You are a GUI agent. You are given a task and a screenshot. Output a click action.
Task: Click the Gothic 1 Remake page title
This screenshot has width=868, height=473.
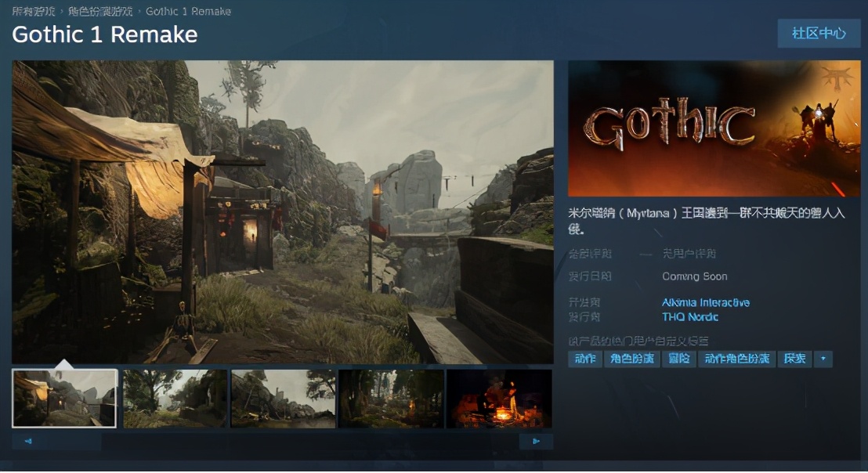tap(105, 35)
